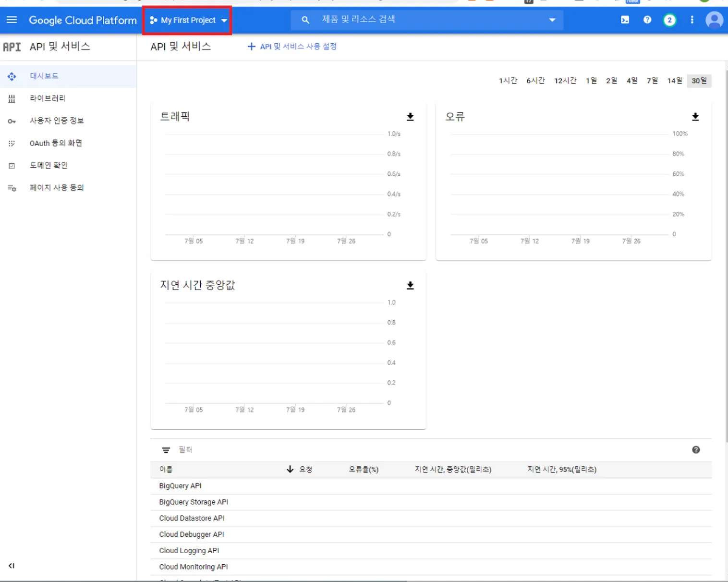Activate Cloud Shell terminal icon
Image resolution: width=728 pixels, height=582 pixels.
[x=625, y=20]
